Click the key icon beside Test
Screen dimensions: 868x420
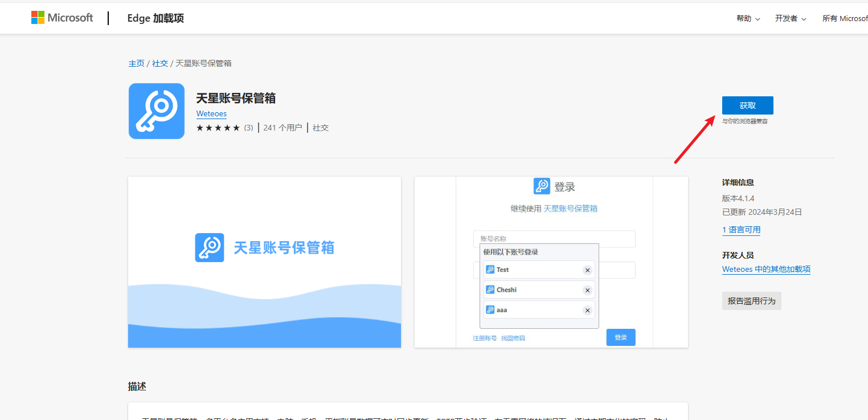tap(490, 270)
